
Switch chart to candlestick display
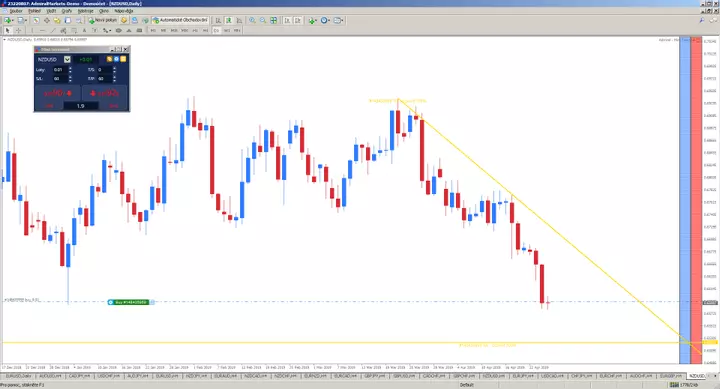pos(229,20)
